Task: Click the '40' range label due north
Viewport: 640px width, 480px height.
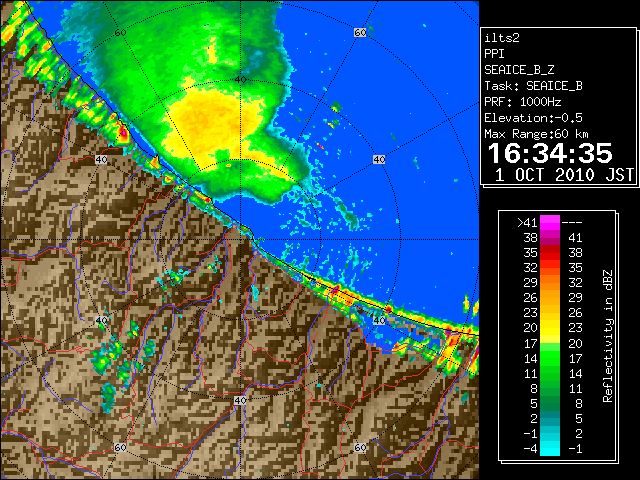Action: point(240,80)
